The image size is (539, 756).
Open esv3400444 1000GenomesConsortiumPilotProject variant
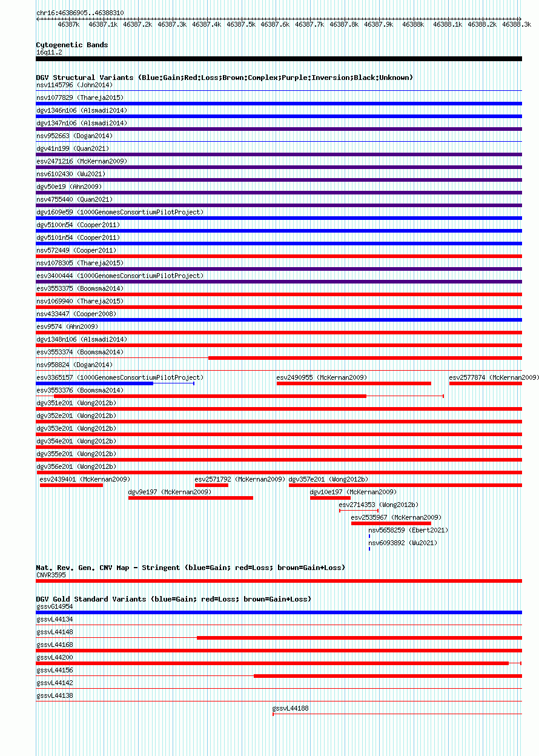click(120, 276)
